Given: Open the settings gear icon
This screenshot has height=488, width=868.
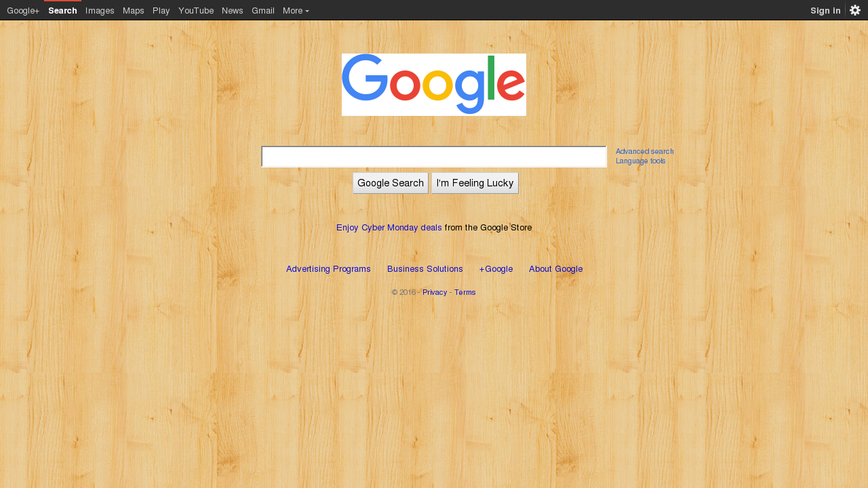Looking at the screenshot, I should [x=855, y=10].
